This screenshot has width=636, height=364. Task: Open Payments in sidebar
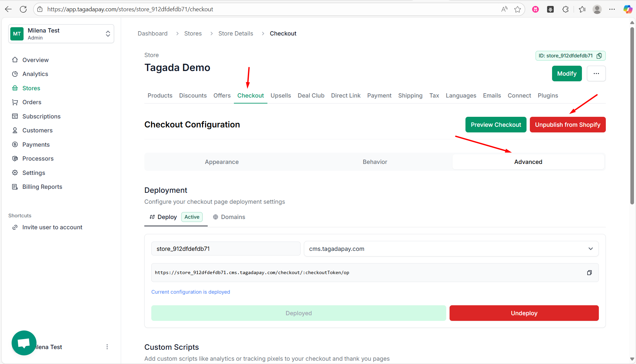(36, 145)
